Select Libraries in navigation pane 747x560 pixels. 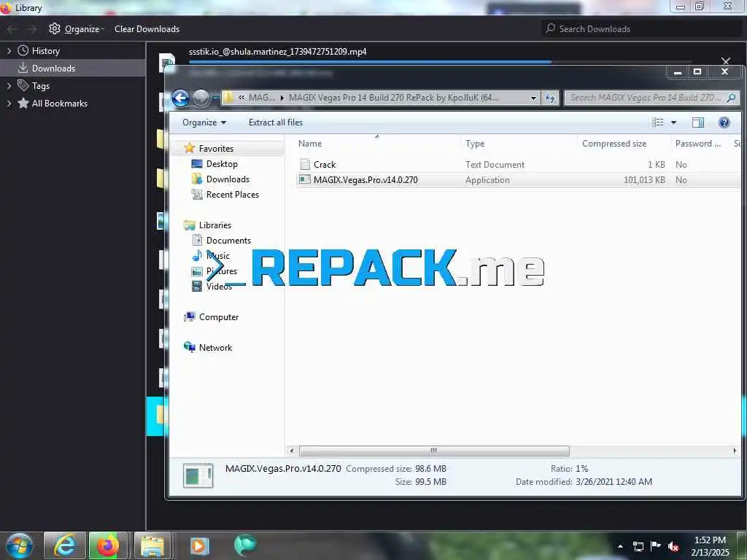(215, 225)
